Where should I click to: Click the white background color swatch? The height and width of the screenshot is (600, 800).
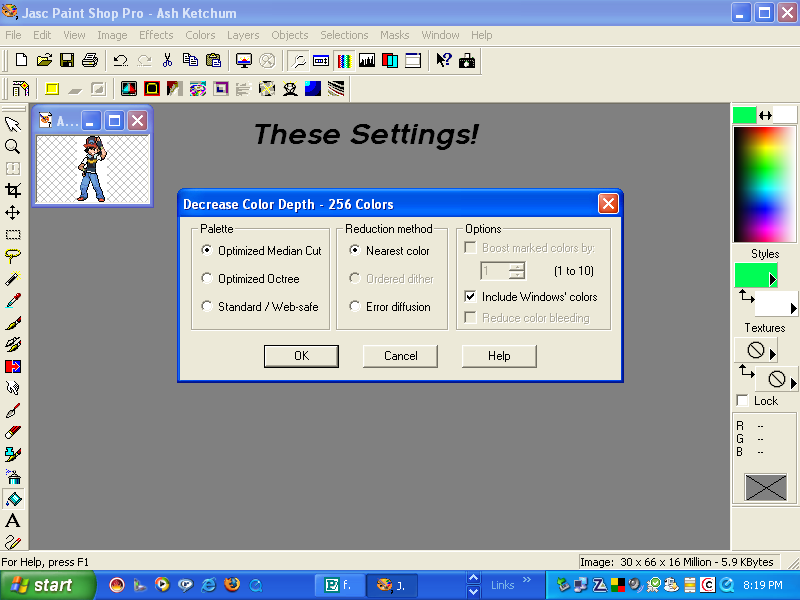coord(785,115)
